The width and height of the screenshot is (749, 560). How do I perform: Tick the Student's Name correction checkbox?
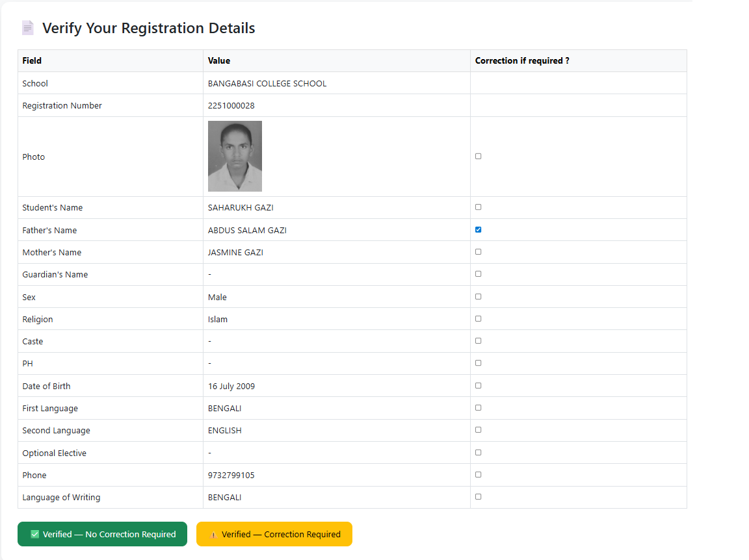(x=478, y=207)
